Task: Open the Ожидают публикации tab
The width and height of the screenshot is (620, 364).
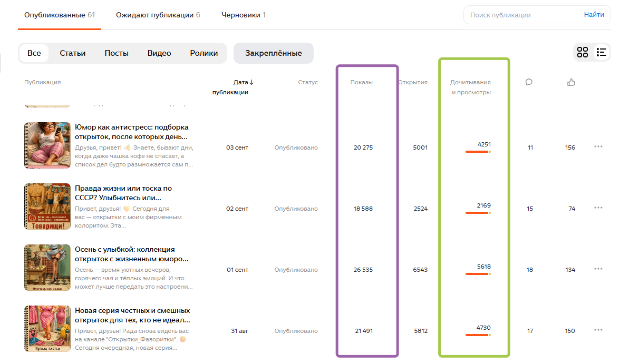Action: click(158, 15)
